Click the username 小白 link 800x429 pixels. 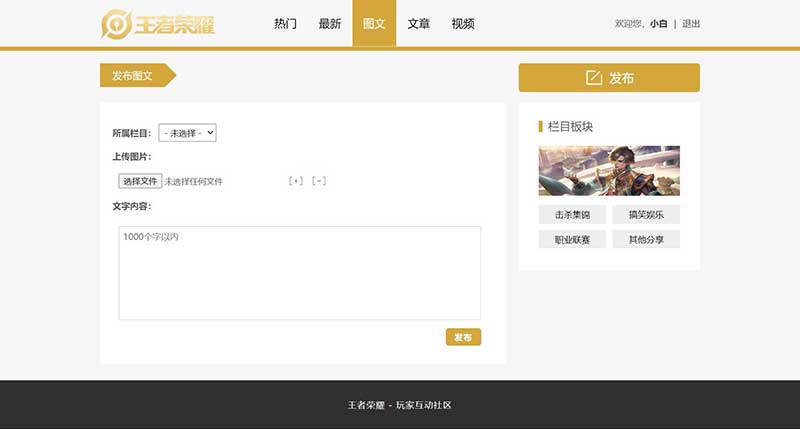point(658,24)
